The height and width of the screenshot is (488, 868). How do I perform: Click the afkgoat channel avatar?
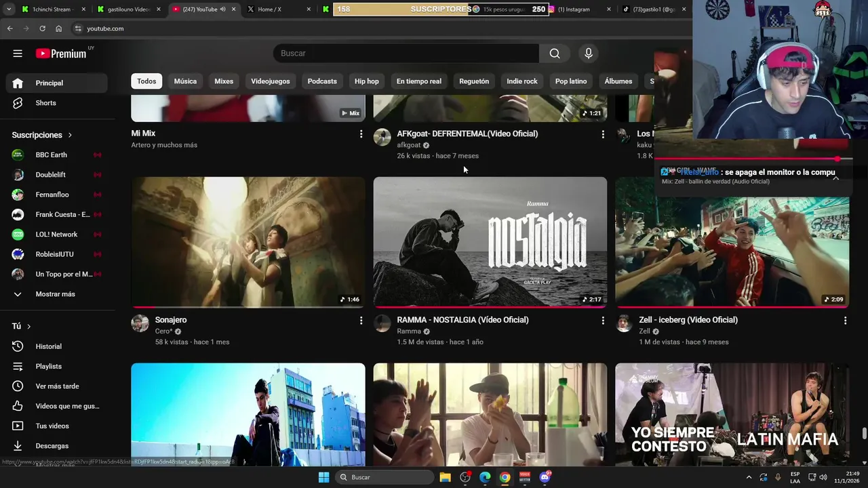point(382,137)
